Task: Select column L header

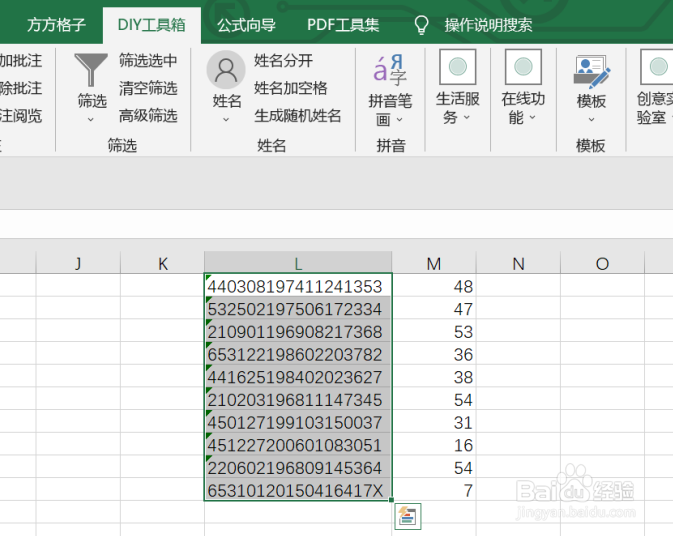Action: point(298,263)
